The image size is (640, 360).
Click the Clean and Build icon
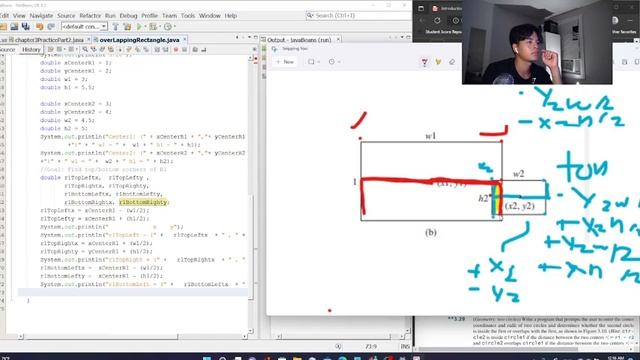click(127, 27)
